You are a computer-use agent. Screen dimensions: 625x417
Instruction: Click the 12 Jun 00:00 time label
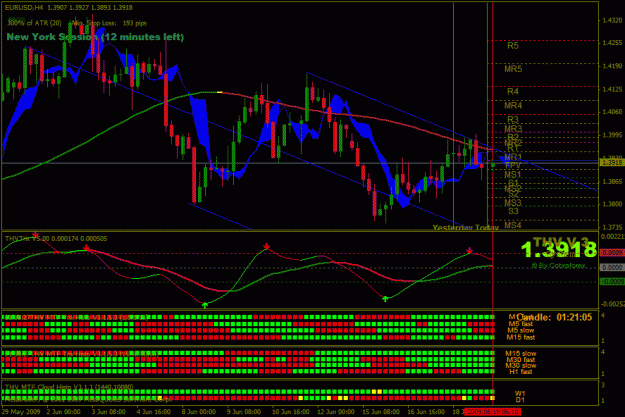click(x=336, y=411)
